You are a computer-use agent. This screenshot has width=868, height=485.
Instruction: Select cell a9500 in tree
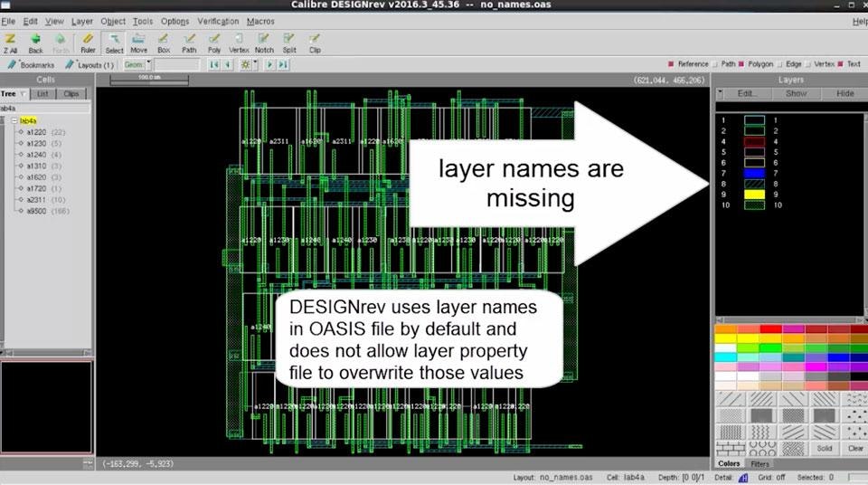click(x=36, y=211)
